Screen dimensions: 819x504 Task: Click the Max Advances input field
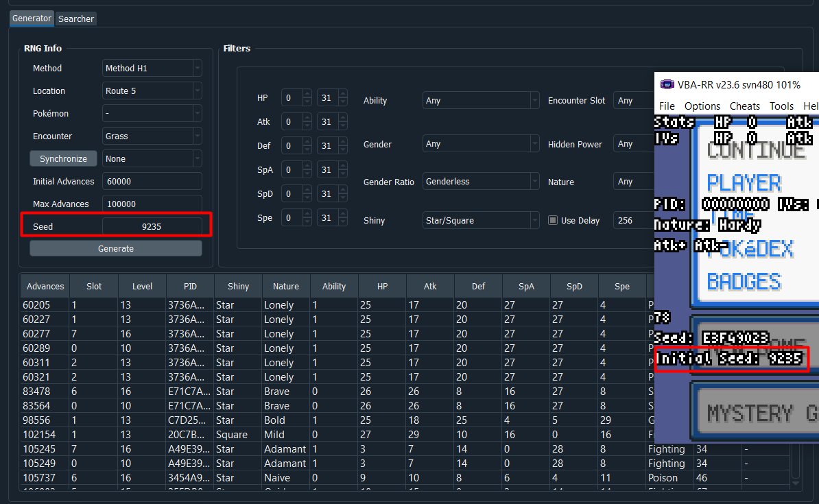coord(152,204)
